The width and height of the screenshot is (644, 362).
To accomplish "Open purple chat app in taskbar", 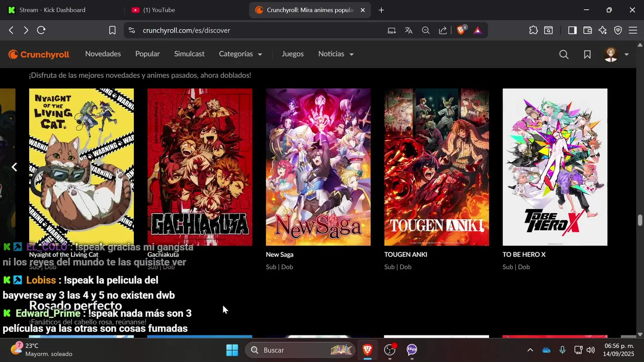I will coord(412,350).
